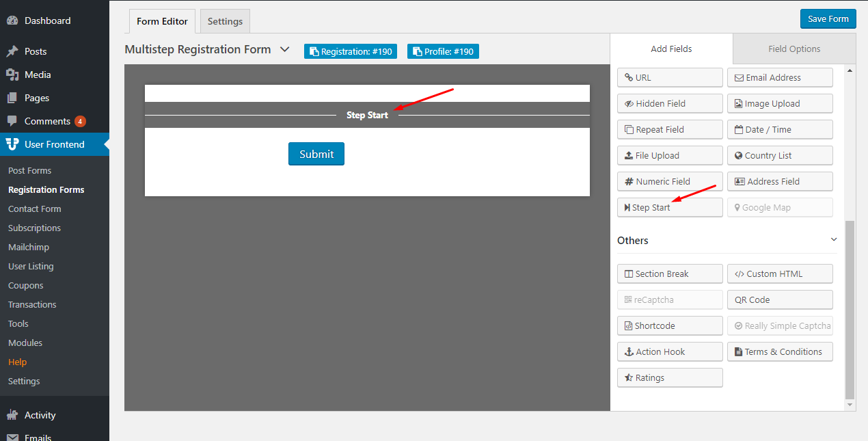Viewport: 868px width, 441px height.
Task: Click the globe icon on Country List
Action: pyautogui.click(x=739, y=156)
